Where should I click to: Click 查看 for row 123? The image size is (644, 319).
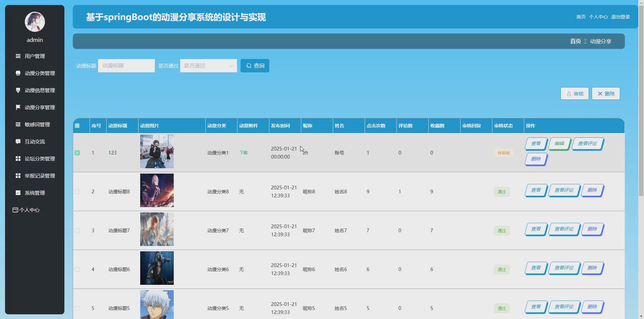click(536, 144)
